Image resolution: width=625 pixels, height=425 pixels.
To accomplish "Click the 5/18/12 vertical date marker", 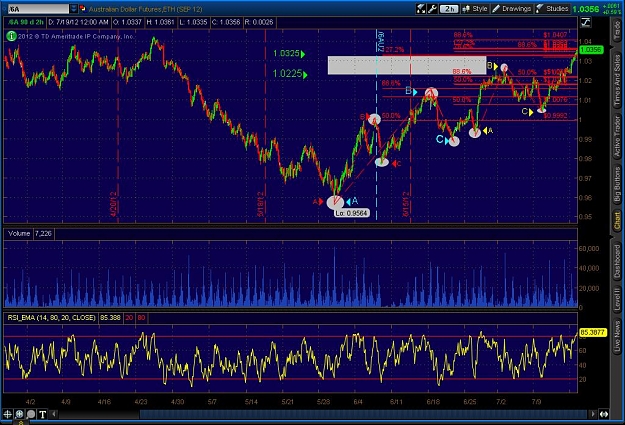I will (261, 204).
